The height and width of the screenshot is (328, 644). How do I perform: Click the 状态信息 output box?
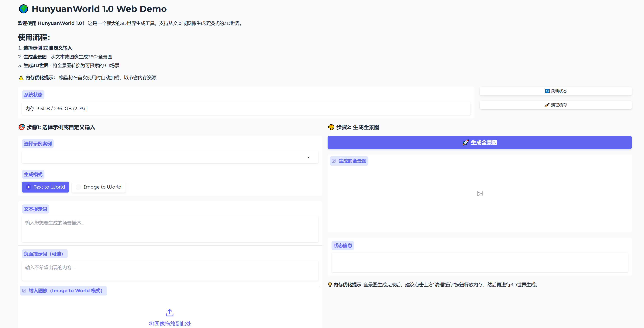480,262
